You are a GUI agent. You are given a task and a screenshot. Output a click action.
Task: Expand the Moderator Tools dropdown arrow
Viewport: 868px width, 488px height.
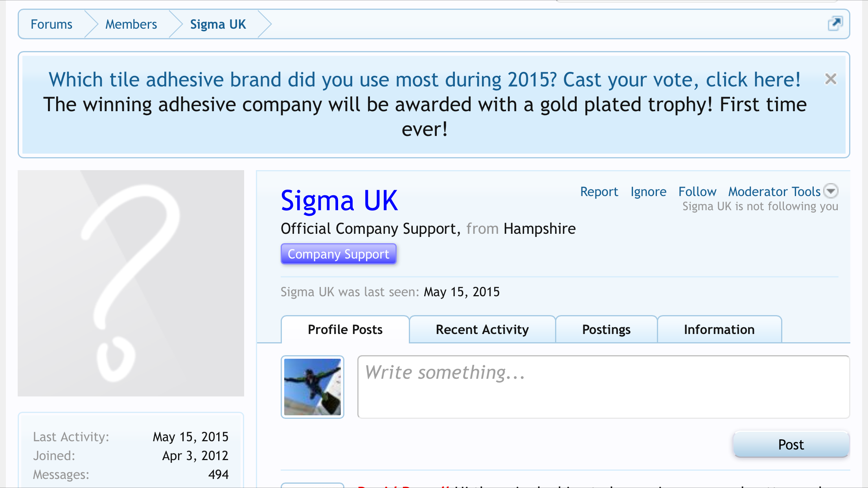click(x=831, y=191)
